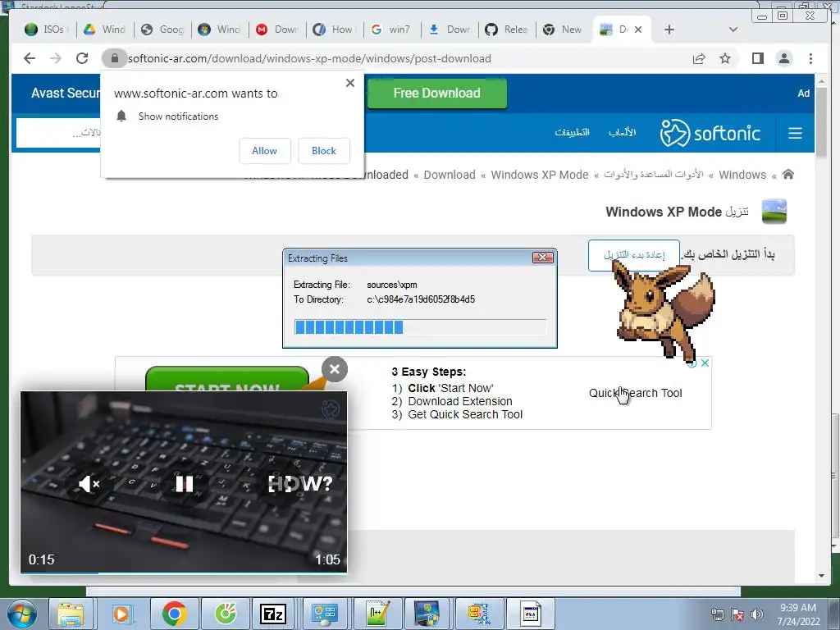Click the site lock icon
Screen dimensions: 840x630
114,58
